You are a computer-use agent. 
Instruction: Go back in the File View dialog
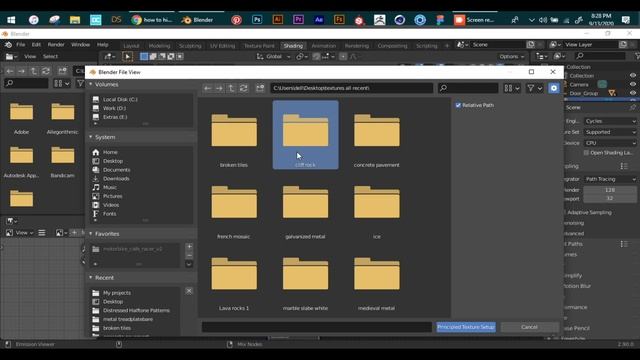[x=208, y=88]
